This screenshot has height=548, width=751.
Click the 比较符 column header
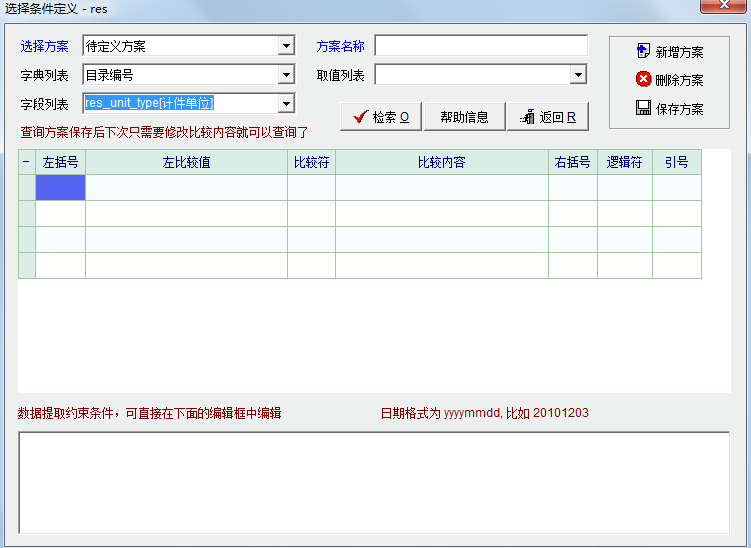tap(311, 162)
